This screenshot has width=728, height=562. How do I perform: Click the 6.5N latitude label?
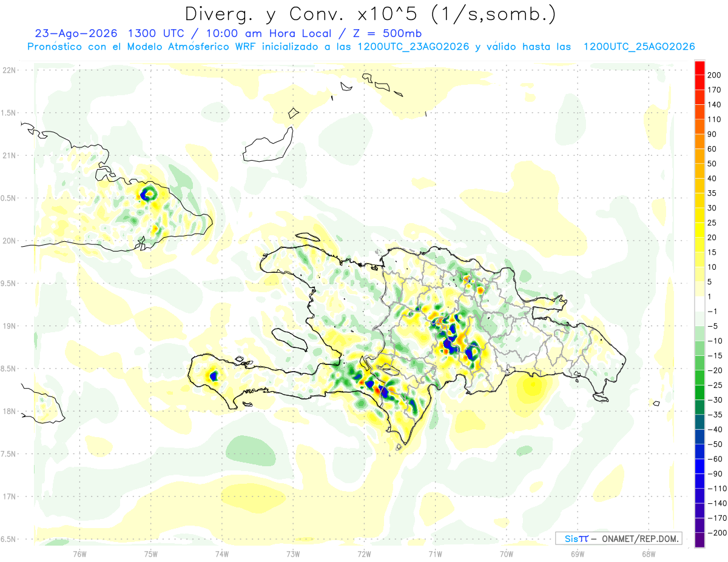click(x=8, y=539)
